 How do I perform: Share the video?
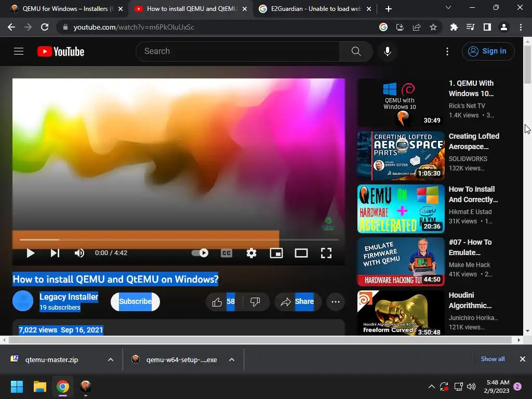point(298,302)
